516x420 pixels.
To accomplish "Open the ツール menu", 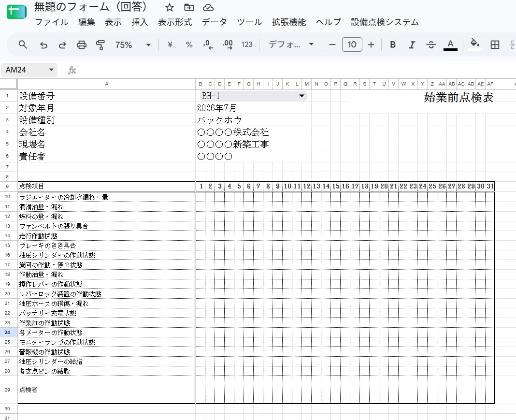I will tap(249, 22).
